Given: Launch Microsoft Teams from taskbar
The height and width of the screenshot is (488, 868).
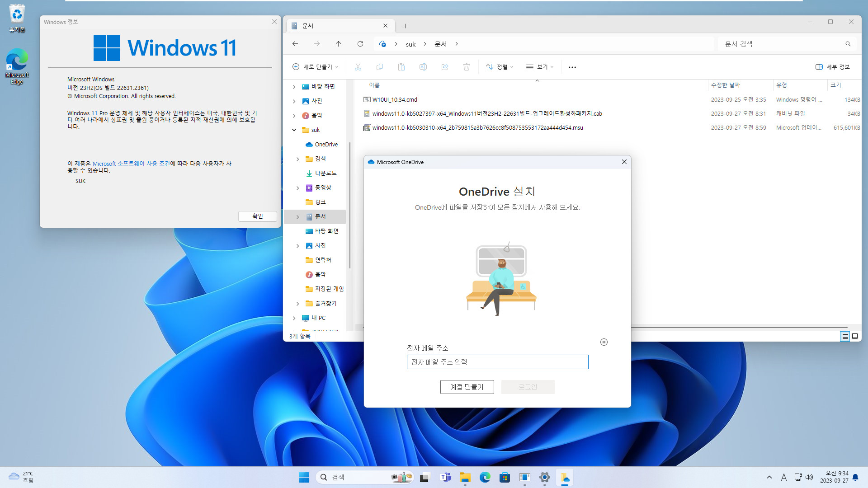Looking at the screenshot, I should tap(446, 477).
